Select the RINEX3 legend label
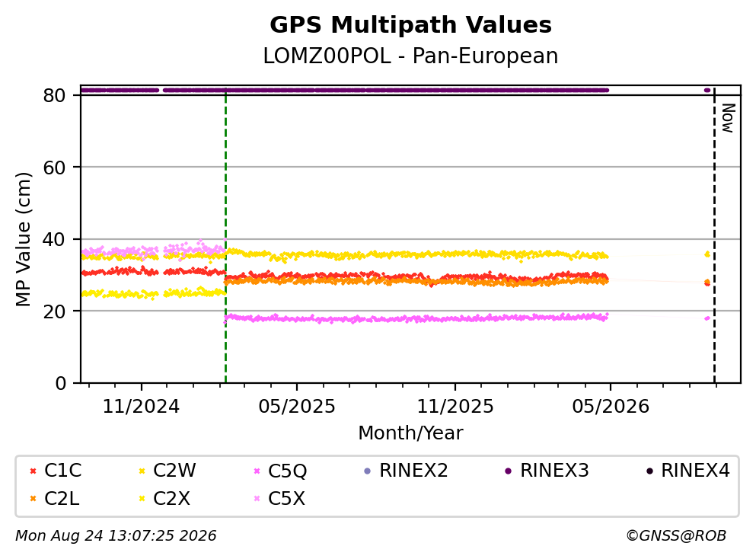Screen dimensions: 756x559 [554, 471]
